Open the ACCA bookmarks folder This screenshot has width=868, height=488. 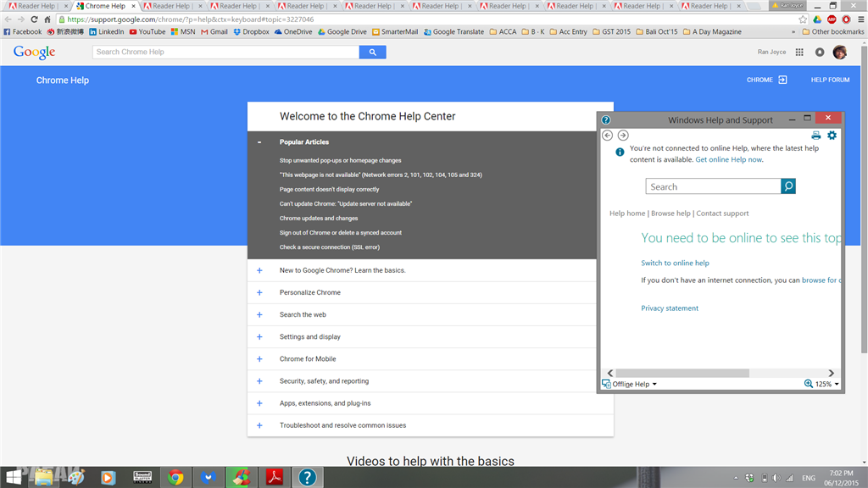503,31
